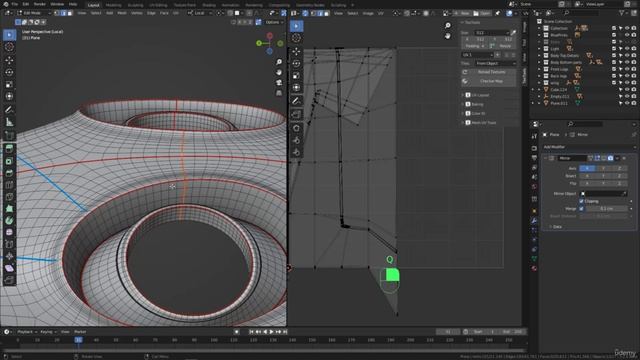Select the Cursor tool in the UV editor
640x360 pixels.
click(x=296, y=38)
